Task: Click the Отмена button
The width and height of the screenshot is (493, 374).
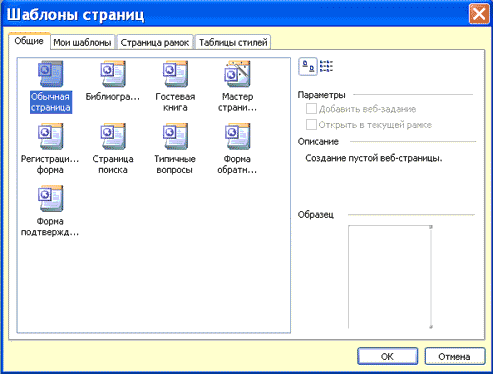Action: point(455,356)
